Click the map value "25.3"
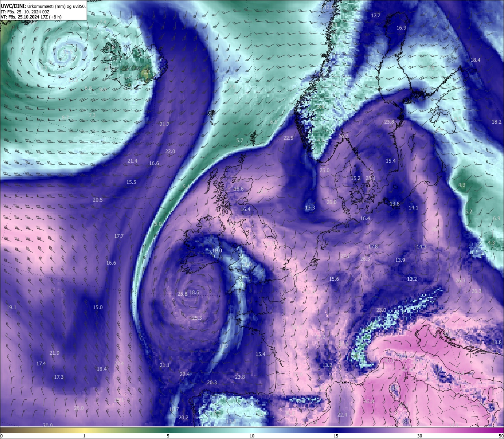The width and height of the screenshot is (504, 439). 197,318
